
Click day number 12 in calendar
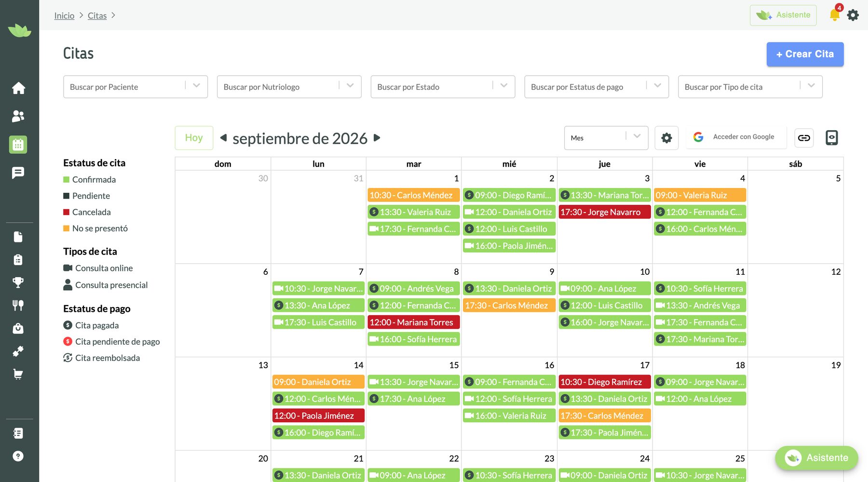pos(836,272)
